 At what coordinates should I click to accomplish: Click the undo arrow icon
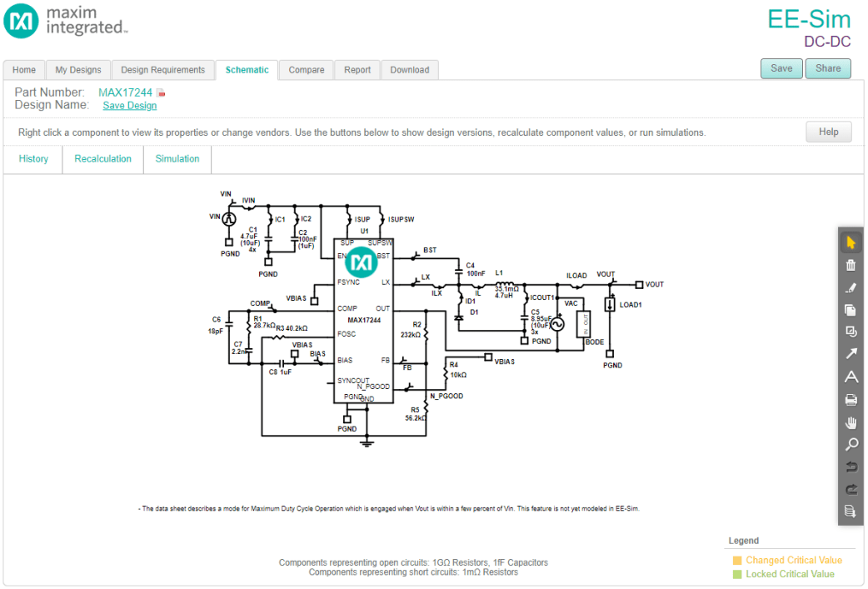click(851, 467)
